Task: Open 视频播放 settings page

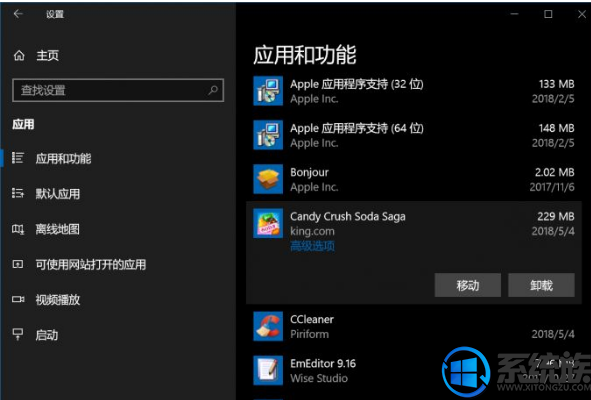Action: (x=58, y=300)
